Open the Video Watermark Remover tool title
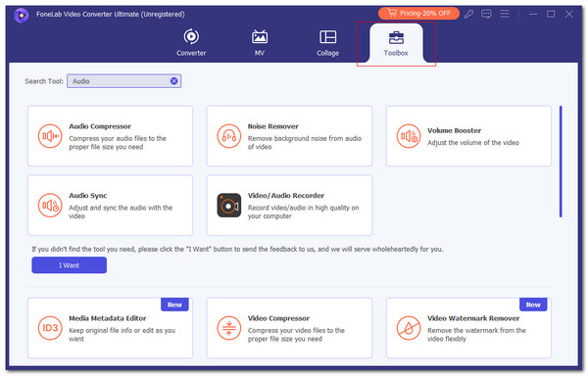The image size is (588, 376). (473, 318)
